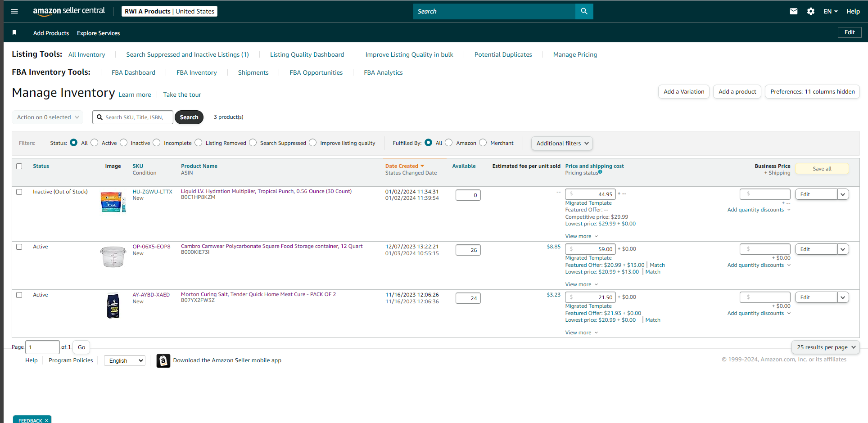
Task: Open the English footer language selector
Action: coord(125,360)
